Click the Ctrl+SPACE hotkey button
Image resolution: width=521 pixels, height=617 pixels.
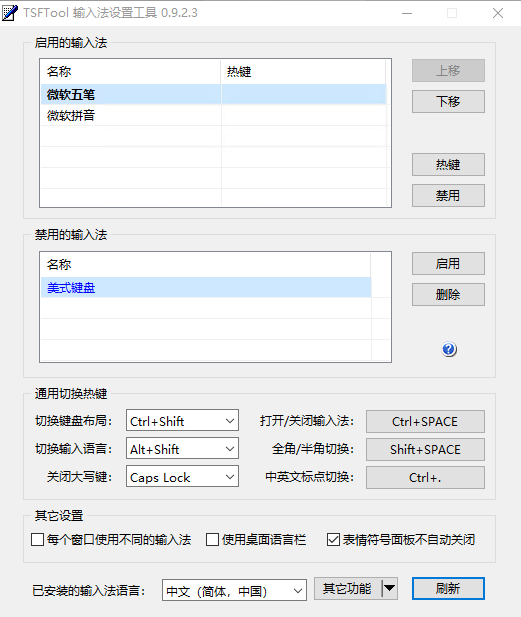425,421
